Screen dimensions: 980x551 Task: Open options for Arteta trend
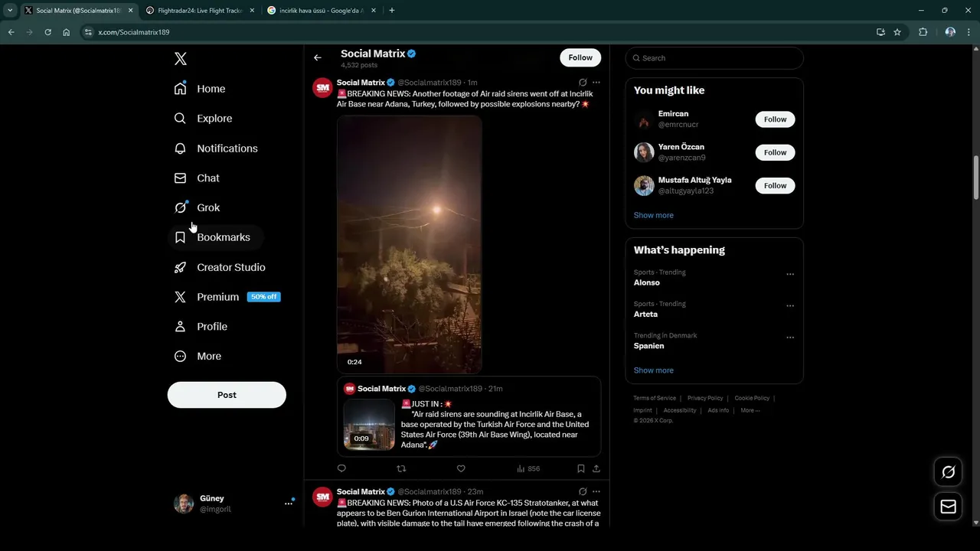coord(790,305)
